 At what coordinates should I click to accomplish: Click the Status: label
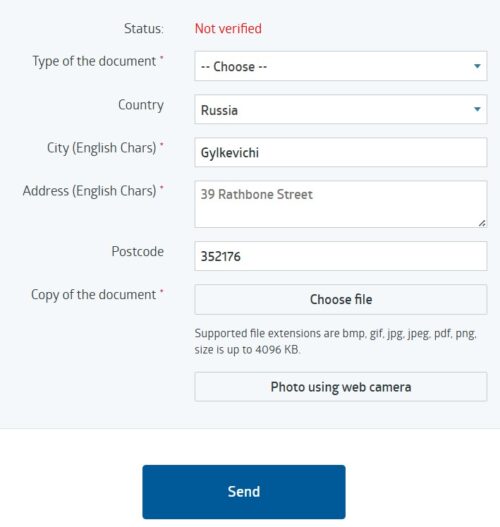143,29
